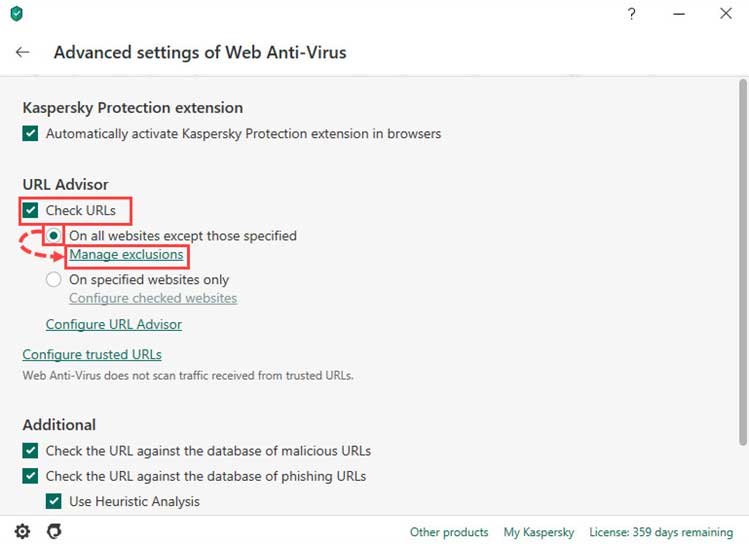Go back using the left arrow
The image size is (749, 544).
[22, 52]
